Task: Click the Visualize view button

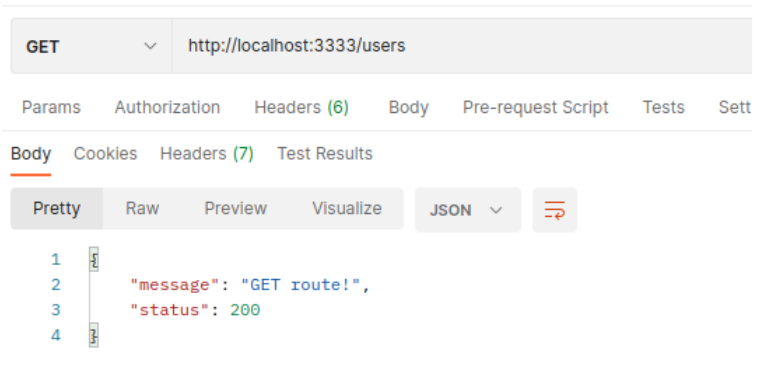Action: (x=347, y=208)
